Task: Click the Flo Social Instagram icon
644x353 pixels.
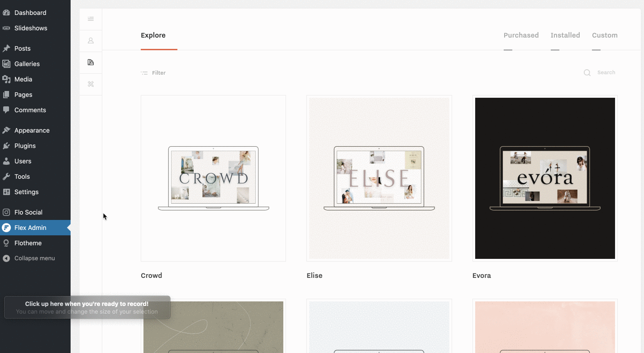Action: click(6, 212)
